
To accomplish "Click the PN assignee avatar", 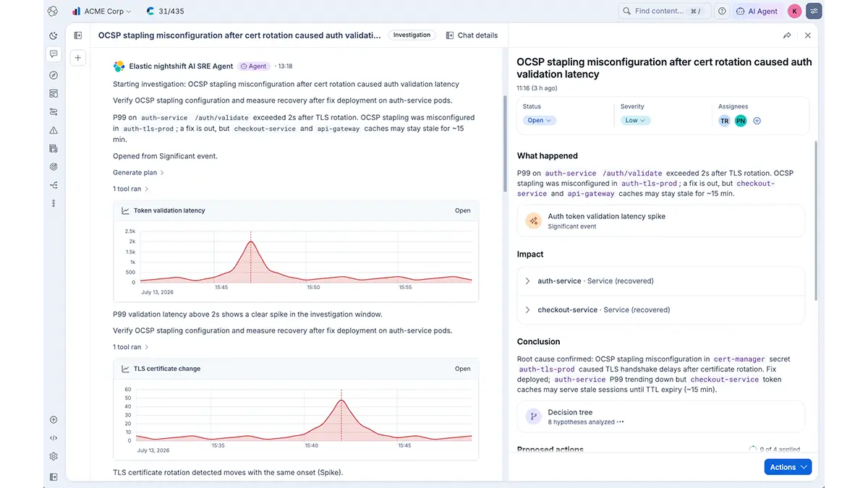I will tap(741, 121).
